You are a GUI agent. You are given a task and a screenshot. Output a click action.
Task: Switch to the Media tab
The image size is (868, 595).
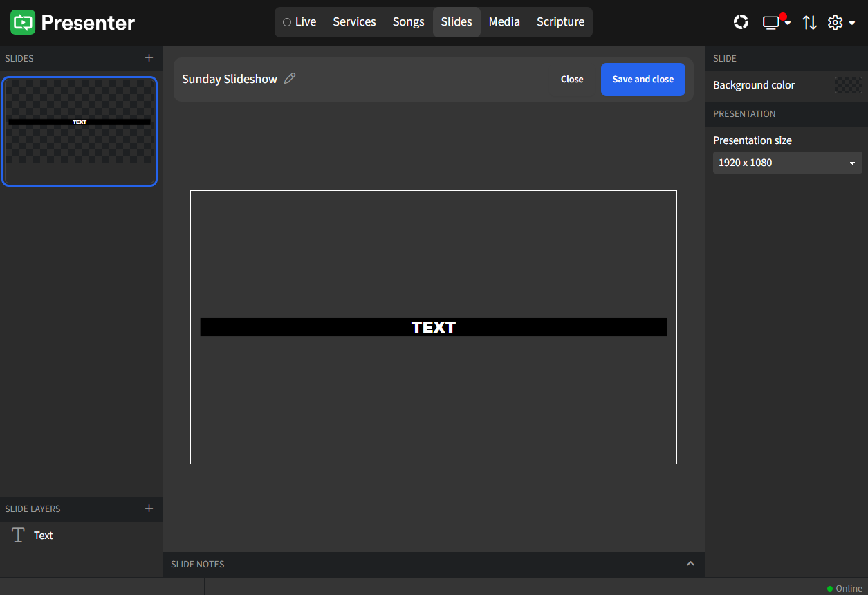tap(504, 21)
